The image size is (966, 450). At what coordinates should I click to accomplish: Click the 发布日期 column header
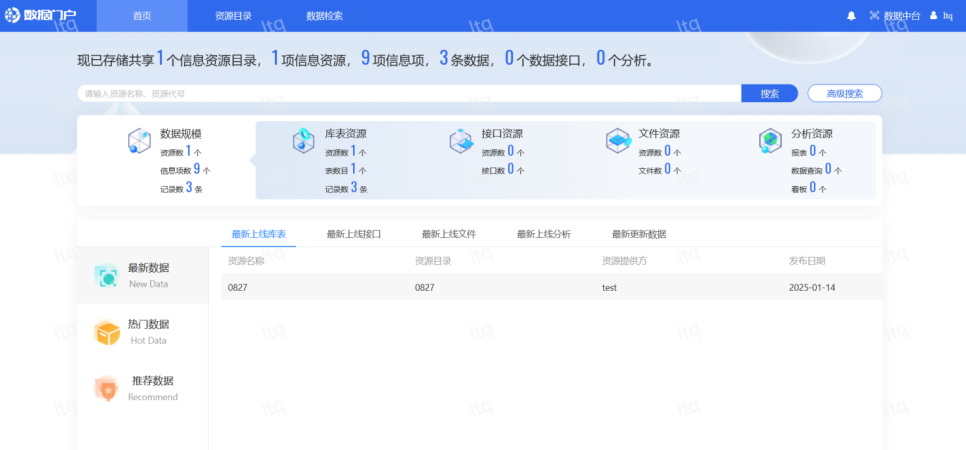[807, 261]
